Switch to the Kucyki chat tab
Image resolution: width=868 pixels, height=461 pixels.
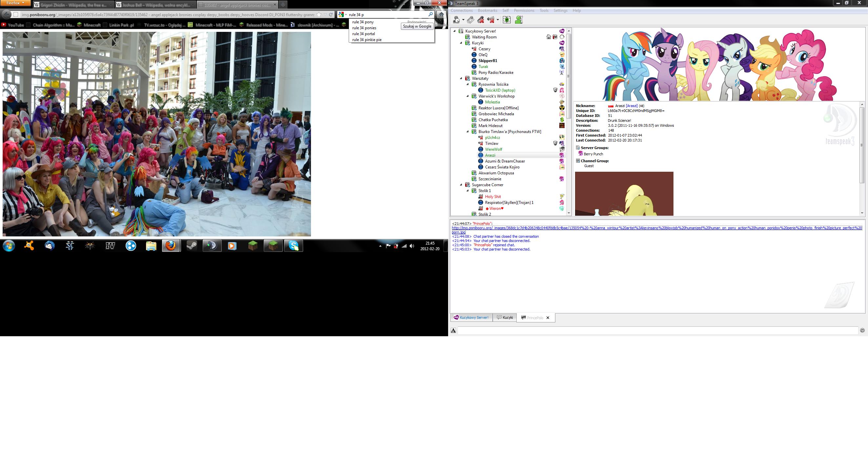505,318
